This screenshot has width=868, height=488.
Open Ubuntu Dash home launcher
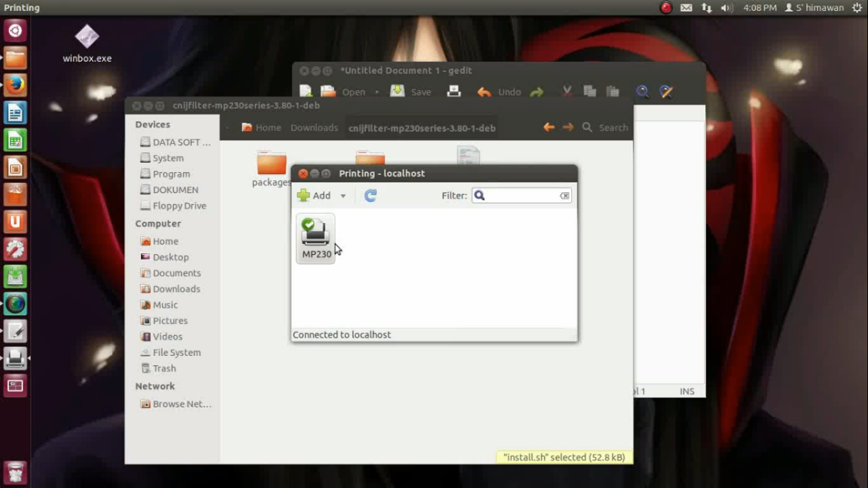(15, 30)
